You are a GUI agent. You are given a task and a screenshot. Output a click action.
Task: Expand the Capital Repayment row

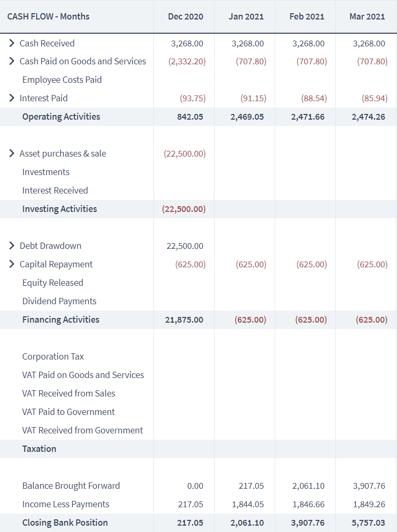pyautogui.click(x=12, y=264)
